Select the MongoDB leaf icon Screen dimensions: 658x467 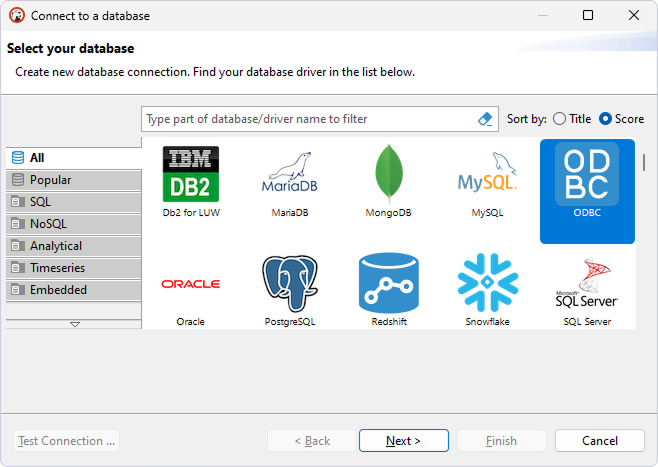[388, 175]
